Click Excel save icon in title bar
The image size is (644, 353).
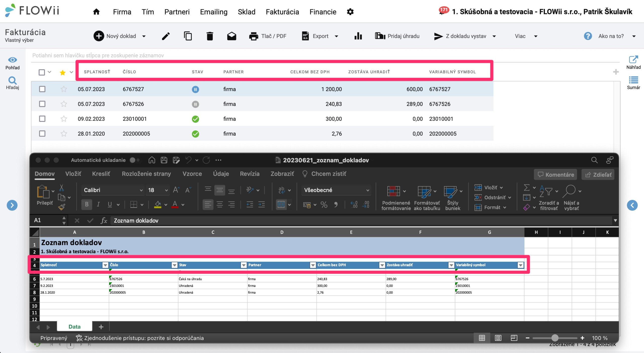164,160
